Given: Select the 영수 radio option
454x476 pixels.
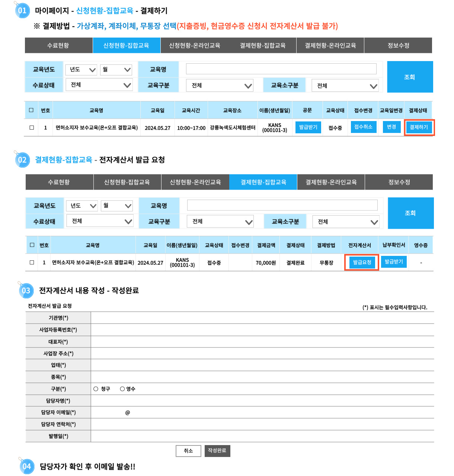Looking at the screenshot, I should (122, 389).
